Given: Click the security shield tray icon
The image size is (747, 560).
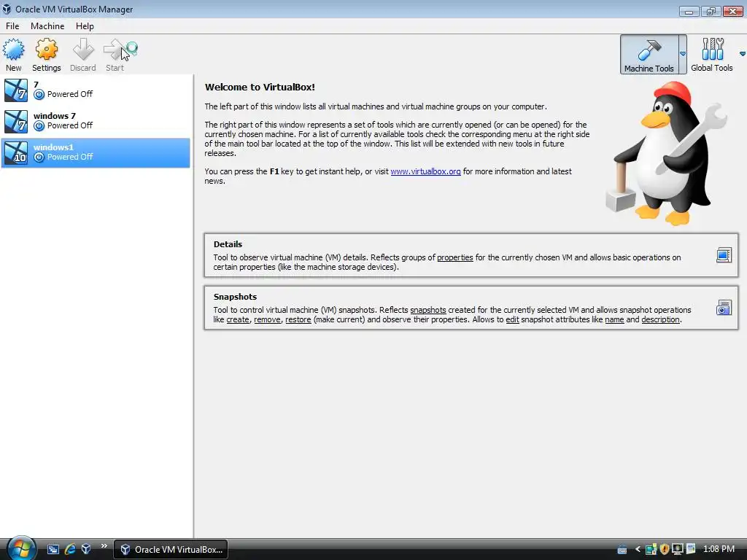Looking at the screenshot, I should pyautogui.click(x=665, y=550).
